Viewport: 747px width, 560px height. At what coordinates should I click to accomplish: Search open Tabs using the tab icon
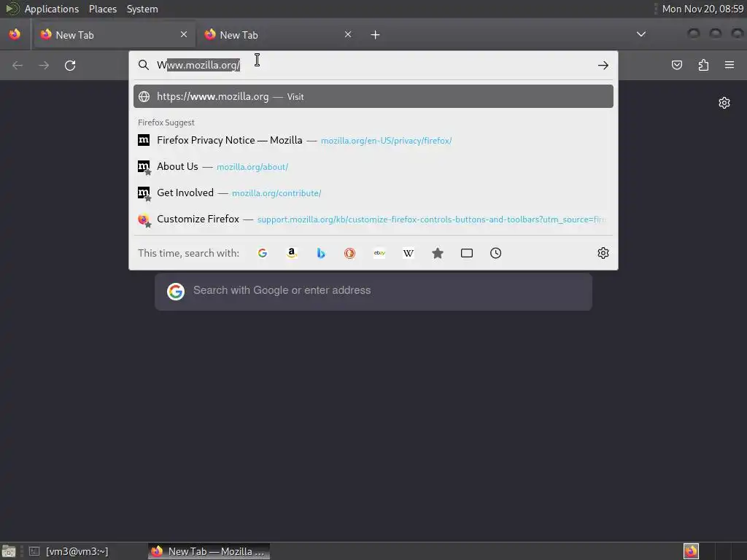click(467, 253)
